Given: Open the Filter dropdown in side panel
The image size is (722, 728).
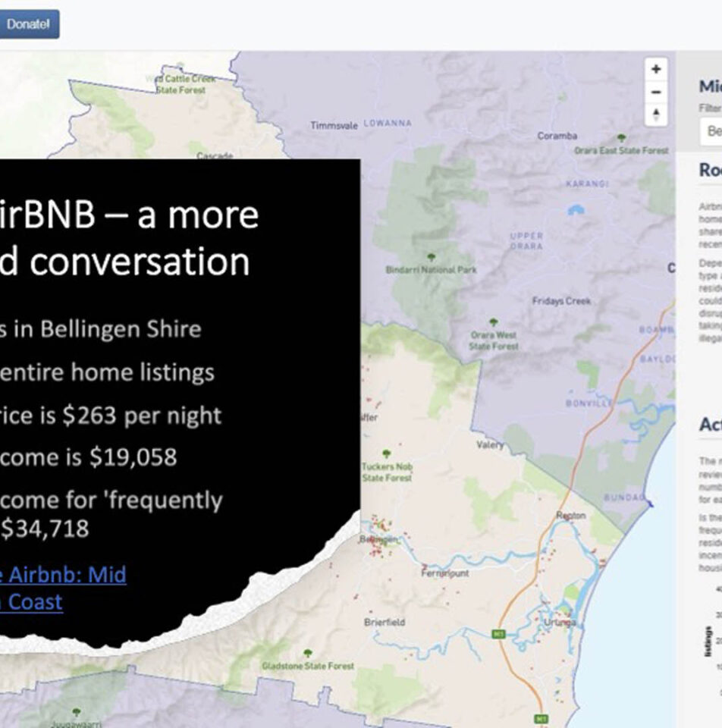Looking at the screenshot, I should click(711, 131).
